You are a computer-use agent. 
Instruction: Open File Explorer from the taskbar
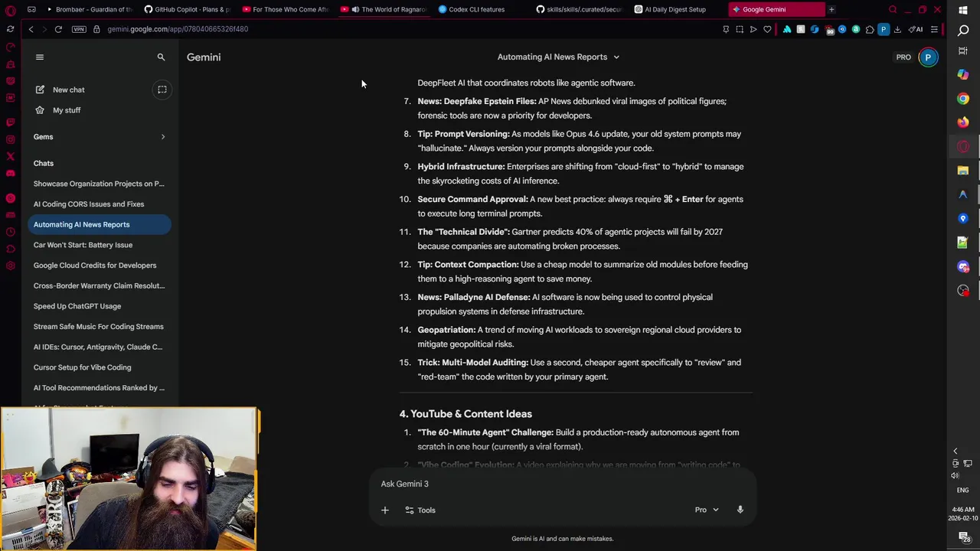click(963, 170)
